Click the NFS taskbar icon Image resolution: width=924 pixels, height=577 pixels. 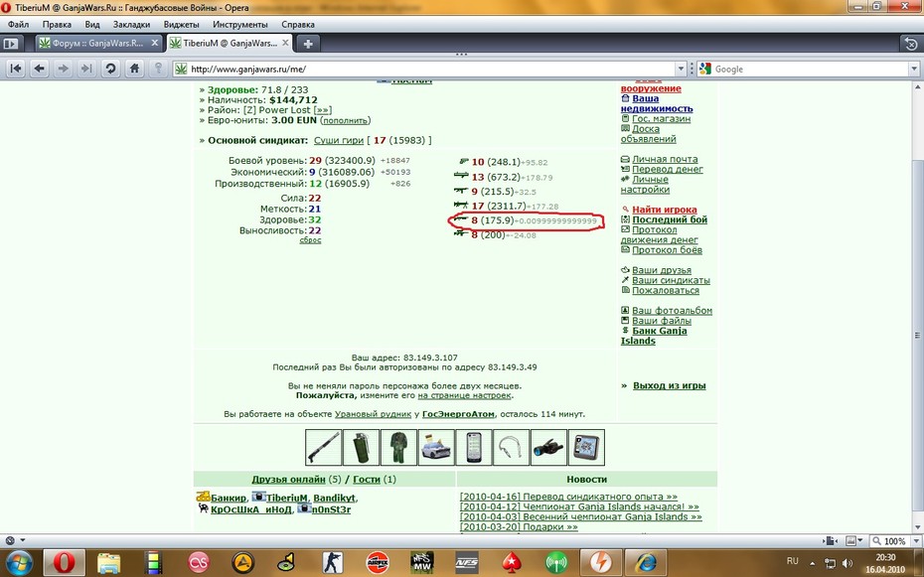[467, 563]
